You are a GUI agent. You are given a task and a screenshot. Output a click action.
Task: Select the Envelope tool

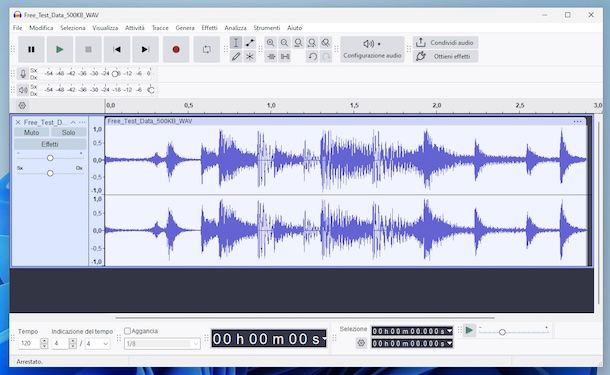[250, 43]
